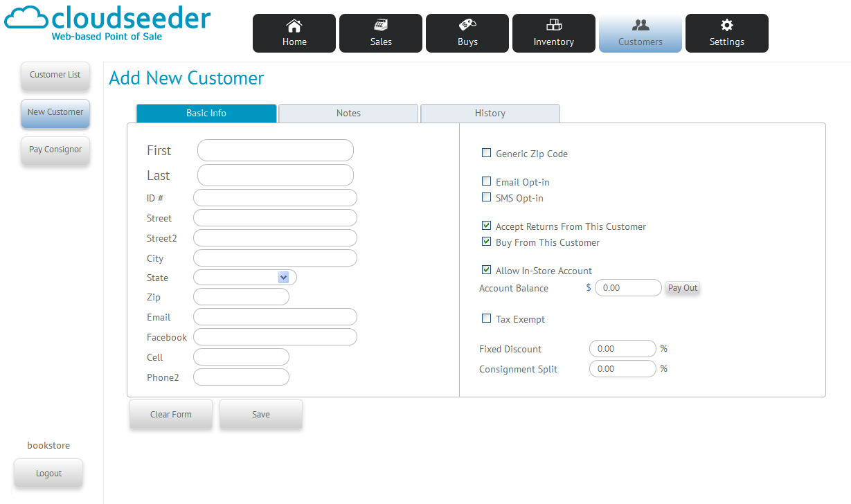Open the Inventory boxes icon

[554, 26]
